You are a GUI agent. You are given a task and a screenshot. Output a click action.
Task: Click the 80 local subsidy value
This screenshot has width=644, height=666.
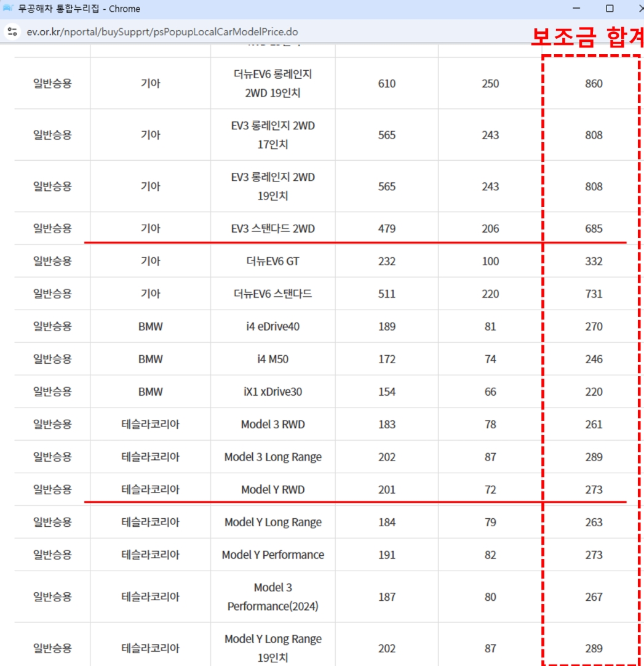490,597
